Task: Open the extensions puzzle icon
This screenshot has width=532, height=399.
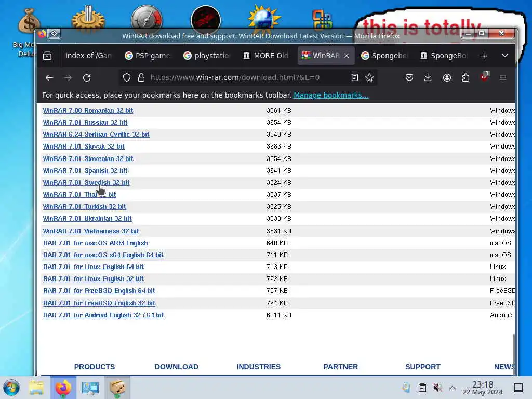Action: (465, 78)
